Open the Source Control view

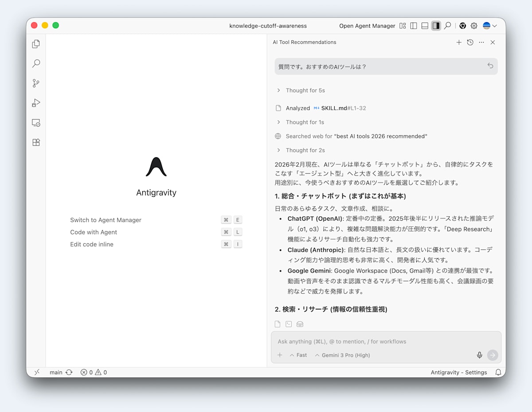point(36,83)
